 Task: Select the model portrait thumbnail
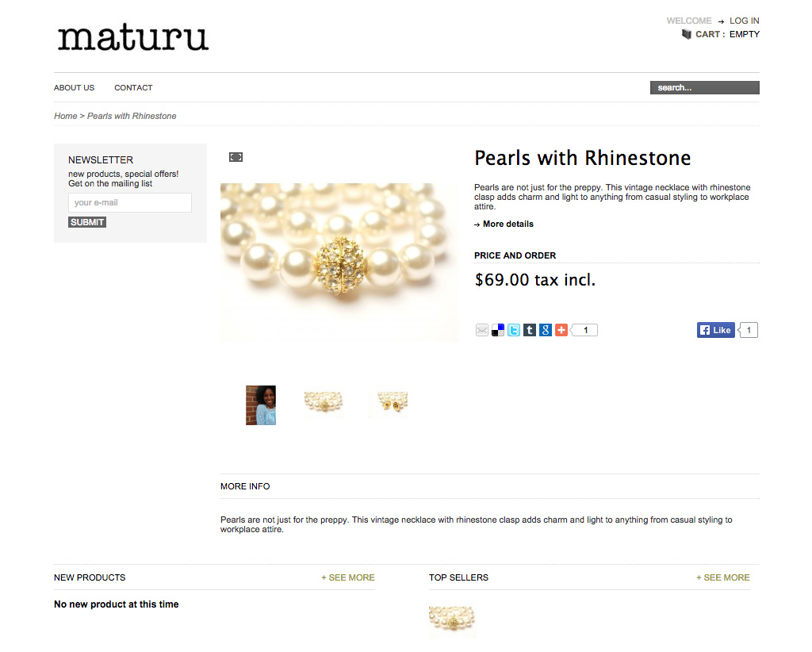point(260,405)
